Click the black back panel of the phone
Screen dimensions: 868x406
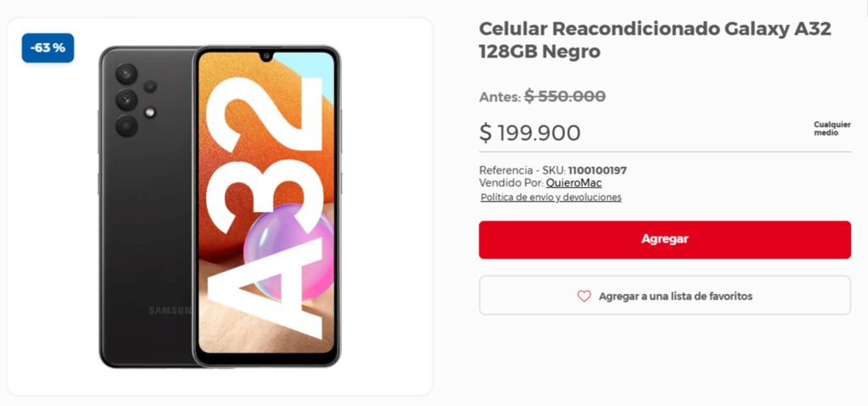(x=145, y=221)
